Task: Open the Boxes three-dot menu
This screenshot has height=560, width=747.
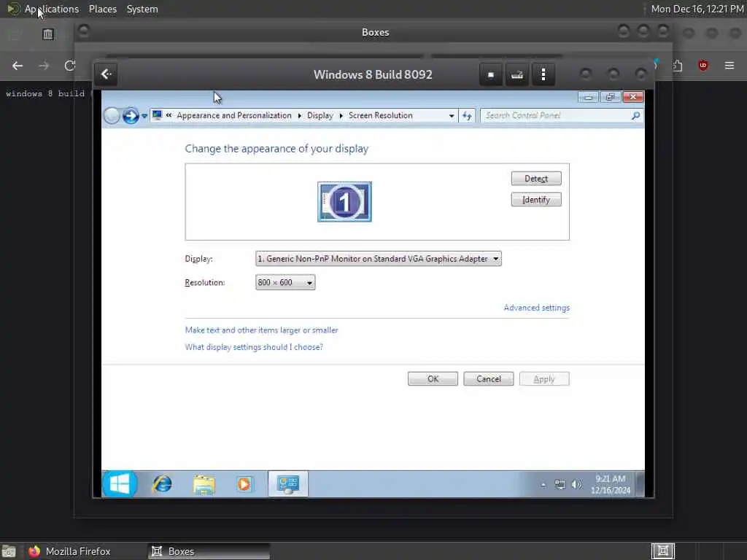Action: click(x=543, y=75)
